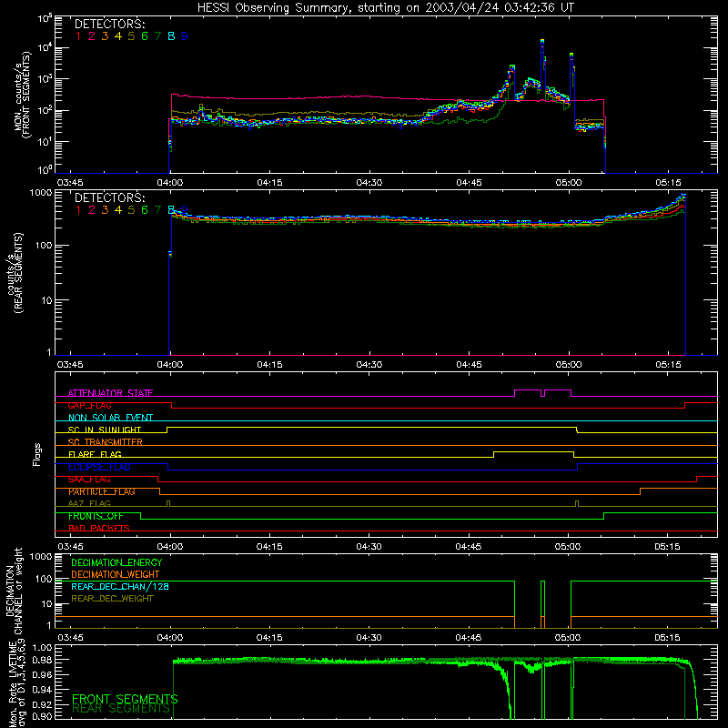
Task: Select the ATTENUATOR_STATE flag label
Action: tap(110, 393)
